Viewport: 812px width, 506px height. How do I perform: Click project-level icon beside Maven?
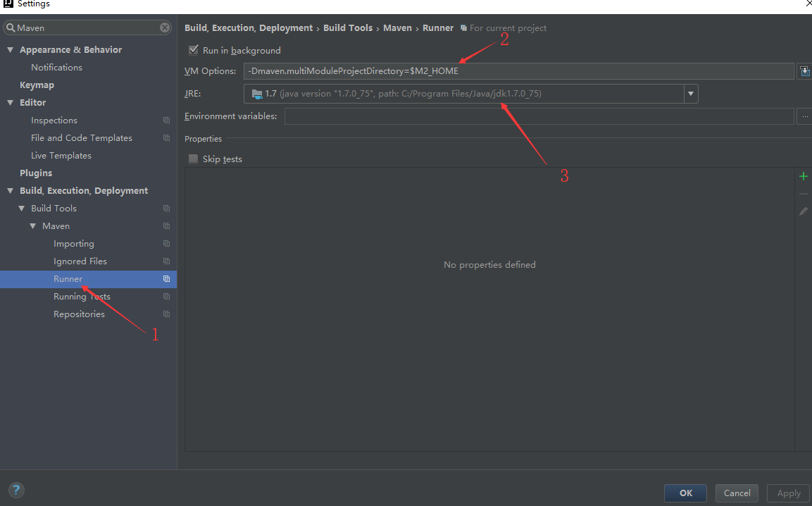click(166, 226)
